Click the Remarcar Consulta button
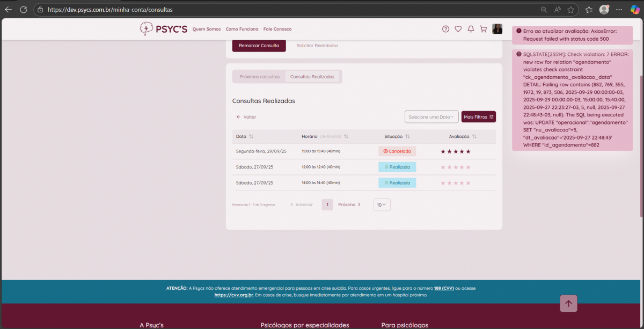This screenshot has height=329, width=644. [x=259, y=46]
